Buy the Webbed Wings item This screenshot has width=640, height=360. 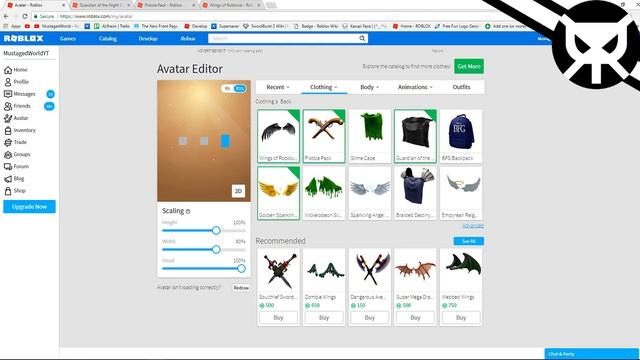(x=461, y=318)
